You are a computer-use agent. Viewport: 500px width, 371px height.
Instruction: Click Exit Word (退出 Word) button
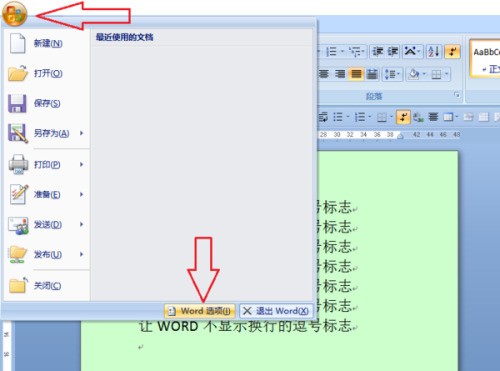276,311
